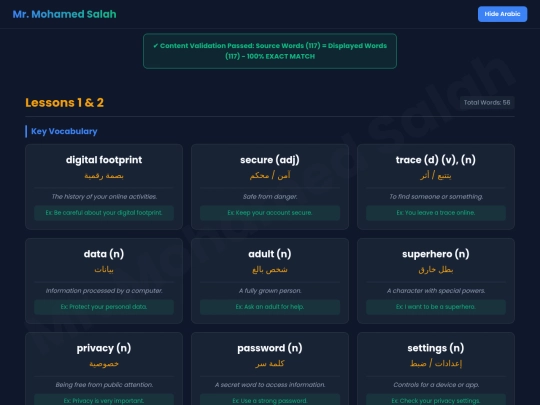Open the digital footprint vocabulary card
This screenshot has width=540, height=405.
[104, 187]
